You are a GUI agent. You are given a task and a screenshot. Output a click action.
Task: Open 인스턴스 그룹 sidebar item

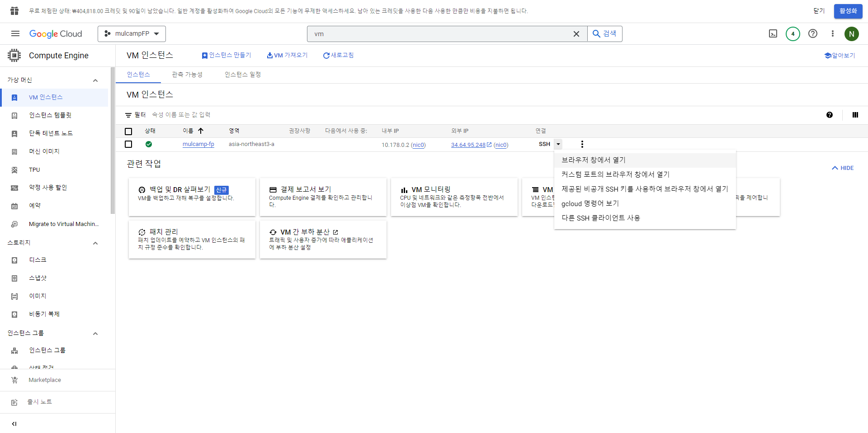[x=54, y=350]
